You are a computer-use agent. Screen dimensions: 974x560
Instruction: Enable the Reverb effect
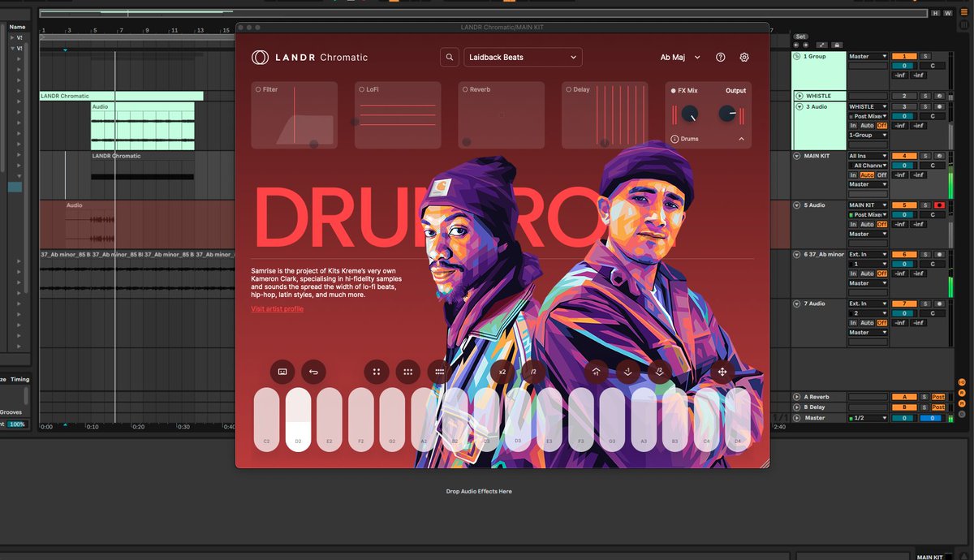click(465, 89)
